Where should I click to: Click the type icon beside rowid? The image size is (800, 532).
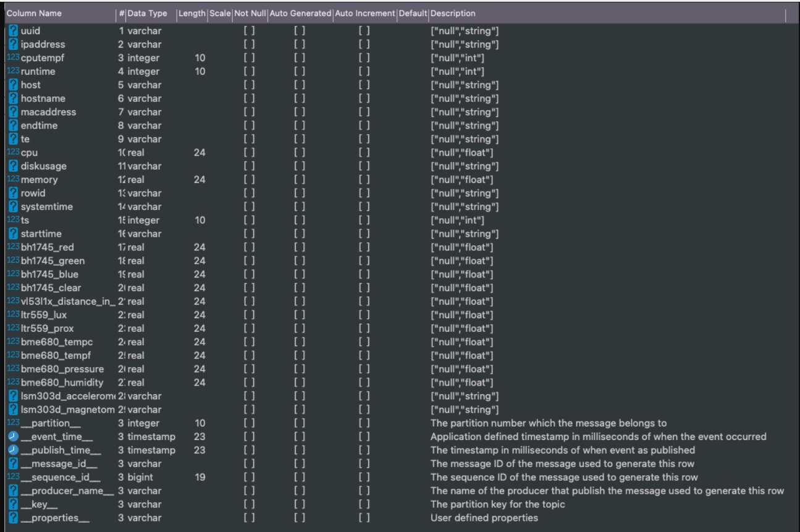[14, 193]
